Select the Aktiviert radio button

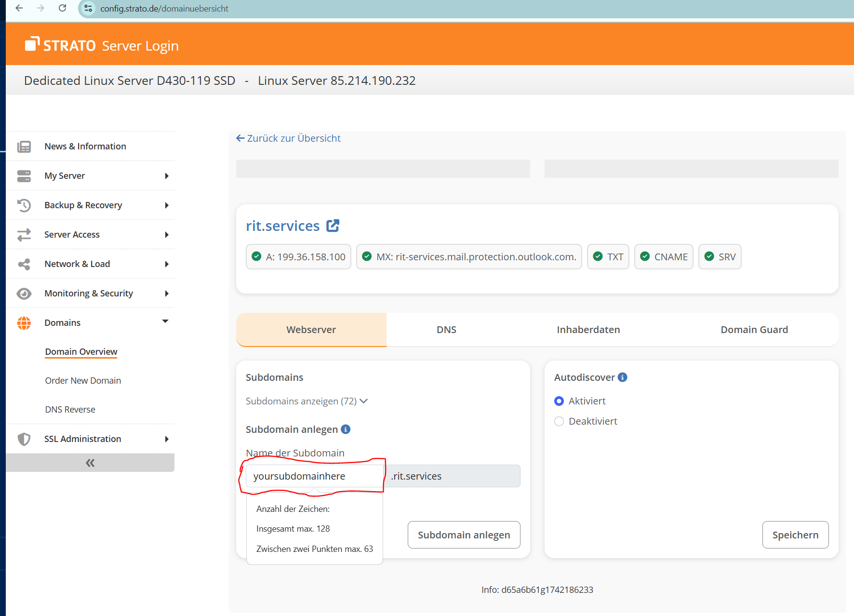pyautogui.click(x=559, y=401)
